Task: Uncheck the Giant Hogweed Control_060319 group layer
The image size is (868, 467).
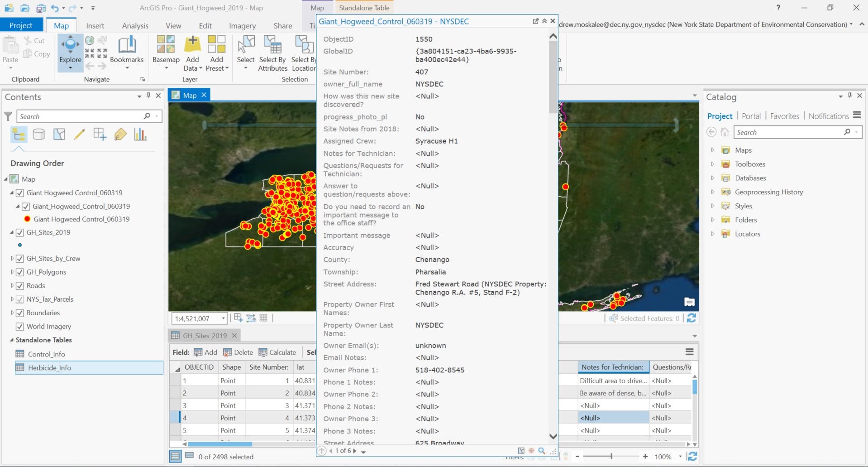Action: pyautogui.click(x=20, y=193)
